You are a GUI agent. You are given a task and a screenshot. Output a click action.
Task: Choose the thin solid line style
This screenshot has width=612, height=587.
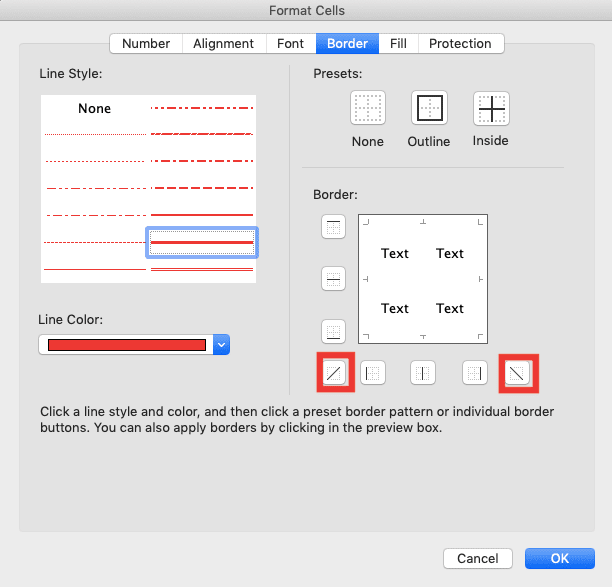pyautogui.click(x=95, y=269)
